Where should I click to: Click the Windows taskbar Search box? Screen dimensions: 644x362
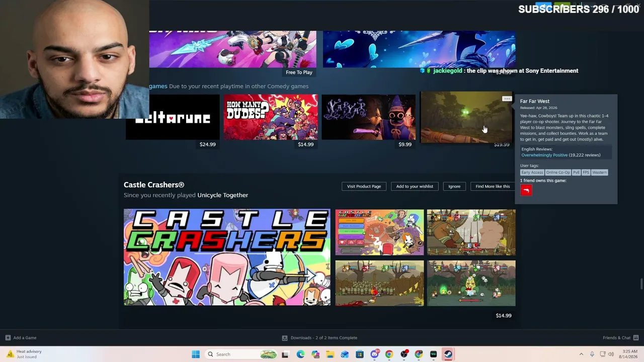[242, 354]
